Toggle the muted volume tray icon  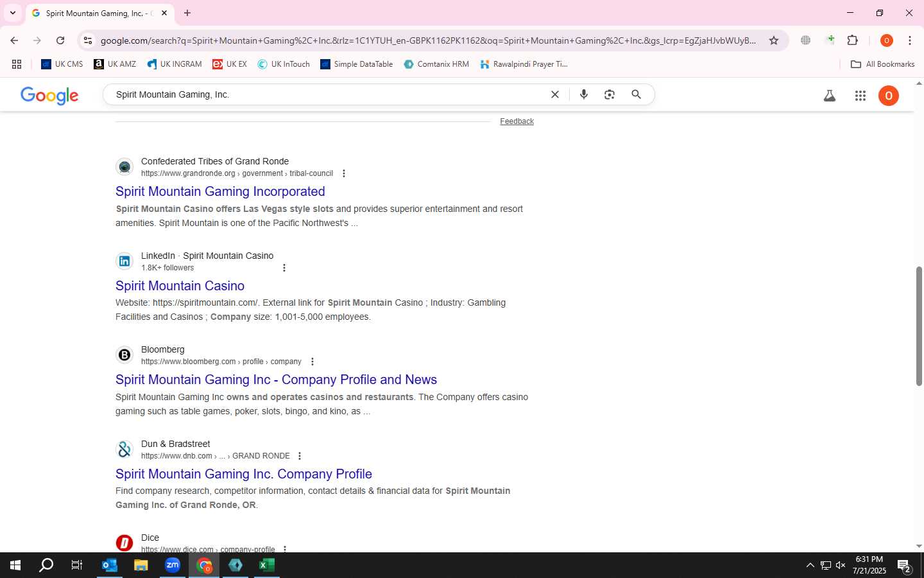(x=841, y=565)
